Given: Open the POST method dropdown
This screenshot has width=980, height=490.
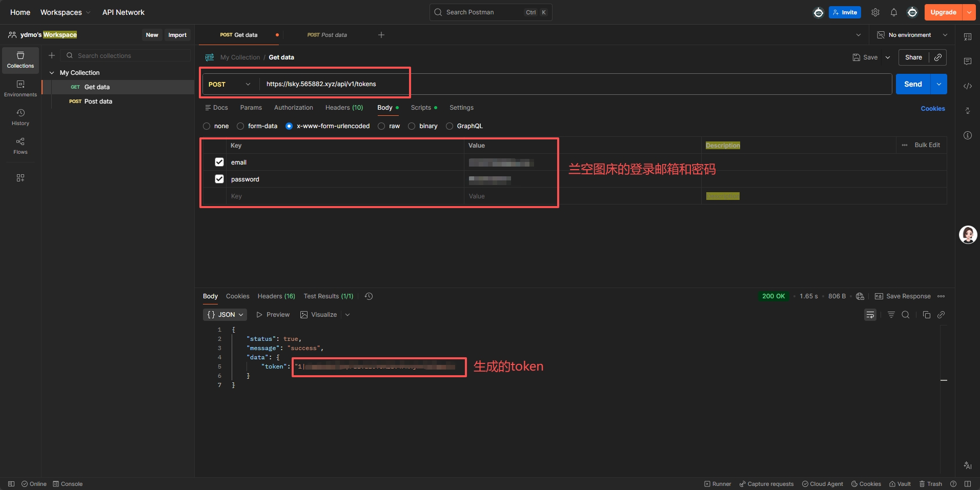Looking at the screenshot, I should pos(230,84).
